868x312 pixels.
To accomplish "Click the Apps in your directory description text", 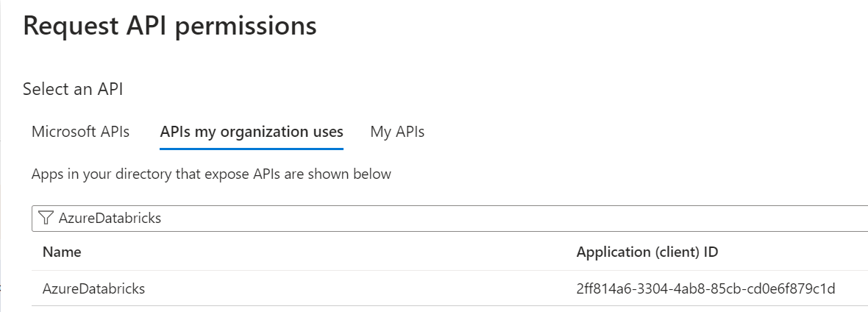I will tap(211, 174).
